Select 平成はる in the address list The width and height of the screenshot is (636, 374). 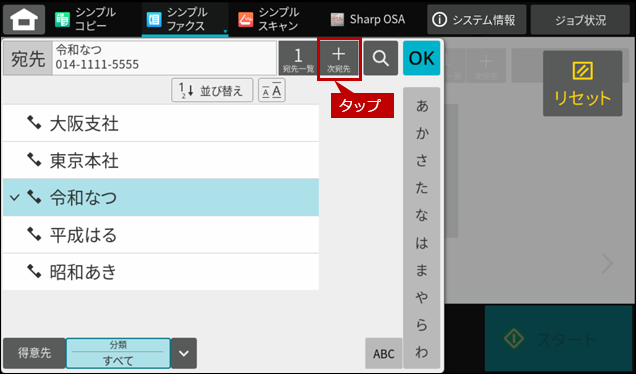click(161, 235)
